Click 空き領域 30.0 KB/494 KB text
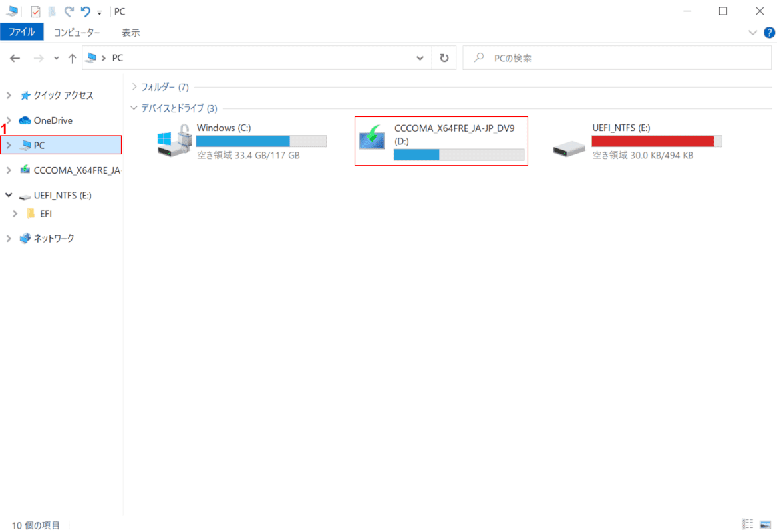The width and height of the screenshot is (777, 532). pyautogui.click(x=643, y=155)
